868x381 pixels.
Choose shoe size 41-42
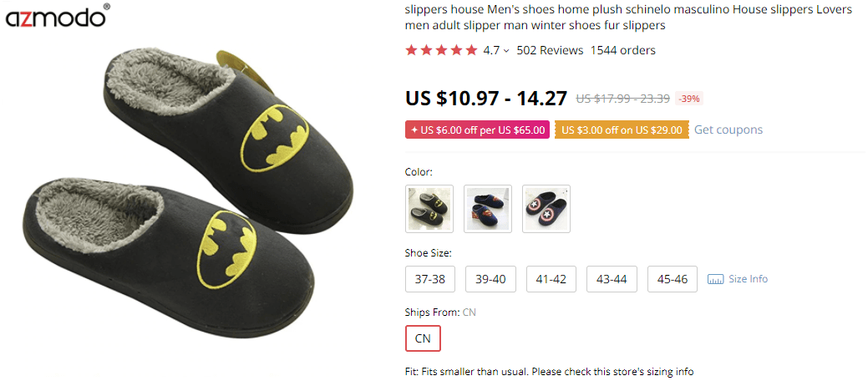click(x=551, y=279)
